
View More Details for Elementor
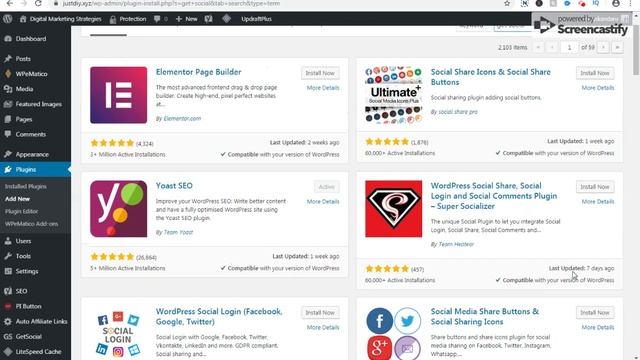tap(323, 88)
